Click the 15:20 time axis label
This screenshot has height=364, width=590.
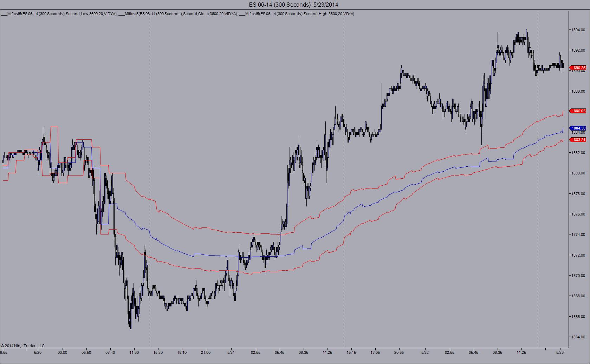(x=158, y=352)
